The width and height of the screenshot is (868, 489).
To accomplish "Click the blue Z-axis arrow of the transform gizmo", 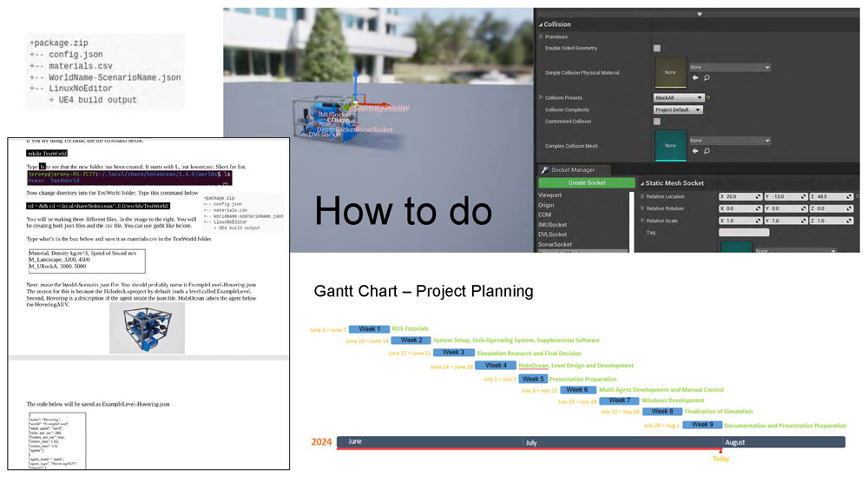I will (355, 83).
